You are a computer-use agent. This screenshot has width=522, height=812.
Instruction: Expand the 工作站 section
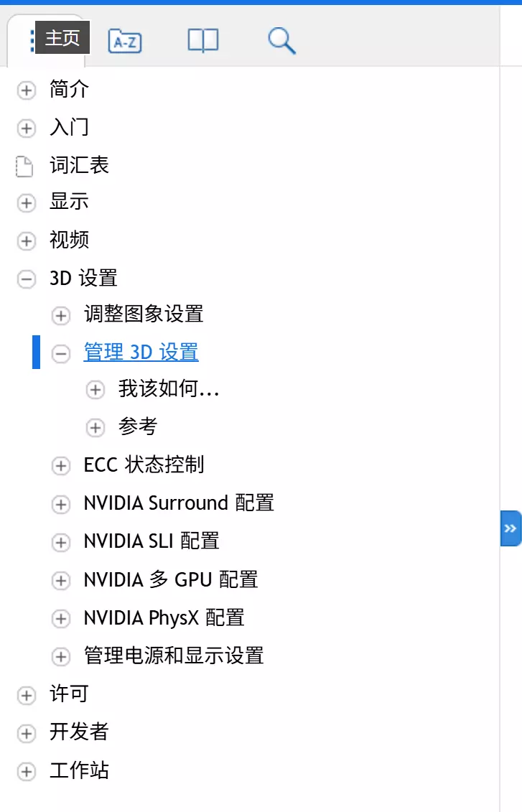27,772
